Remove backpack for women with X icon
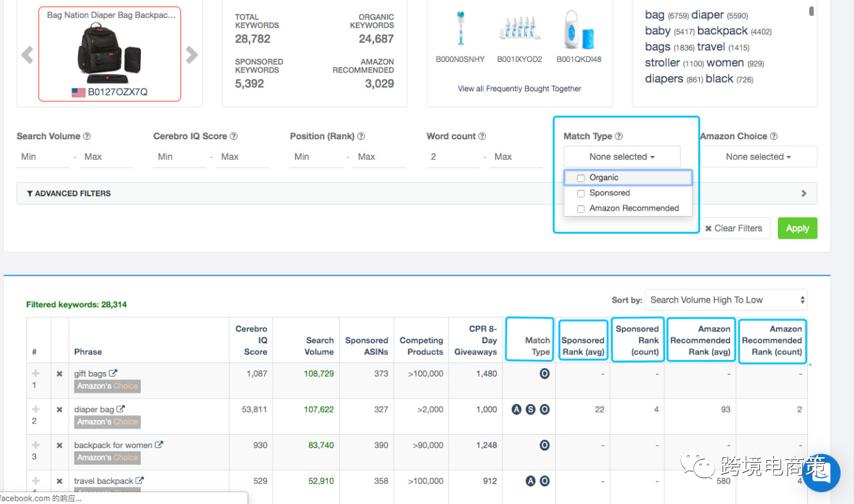This screenshot has width=854, height=504. coord(59,445)
